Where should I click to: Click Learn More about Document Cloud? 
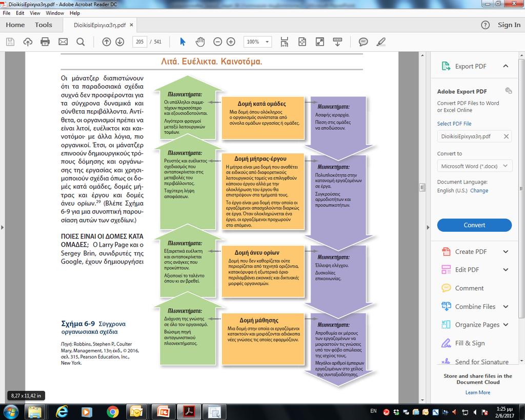point(478,392)
